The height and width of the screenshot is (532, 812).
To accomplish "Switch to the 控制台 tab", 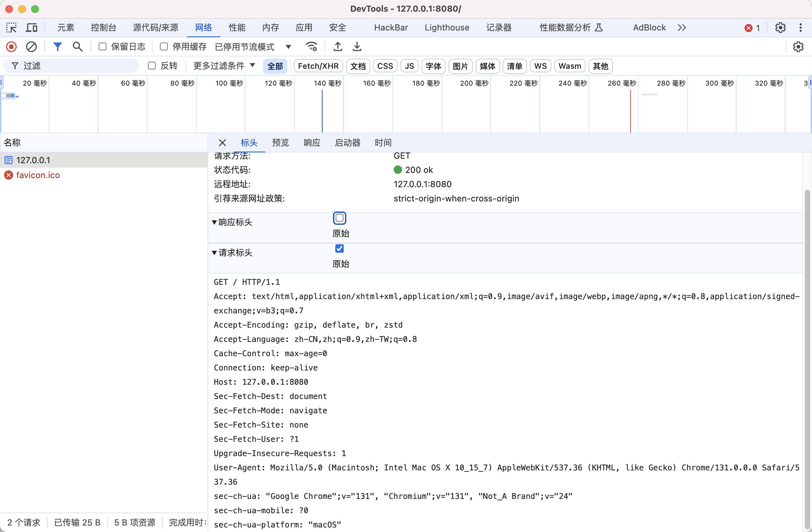I will pos(103,28).
